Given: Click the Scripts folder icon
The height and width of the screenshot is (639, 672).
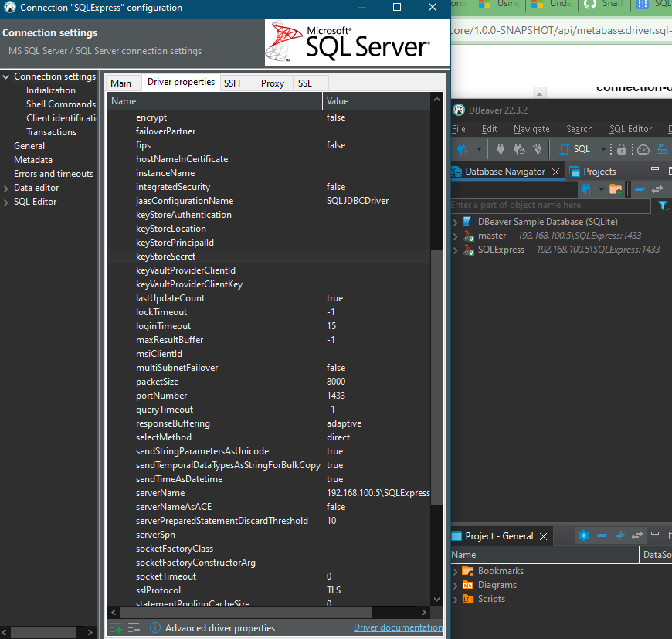Looking at the screenshot, I should (x=467, y=599).
